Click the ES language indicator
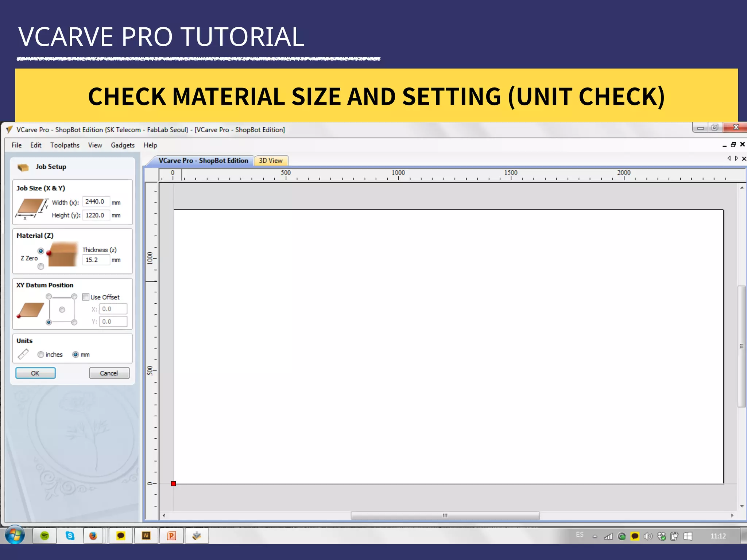Image resolution: width=747 pixels, height=560 pixels. tap(580, 534)
